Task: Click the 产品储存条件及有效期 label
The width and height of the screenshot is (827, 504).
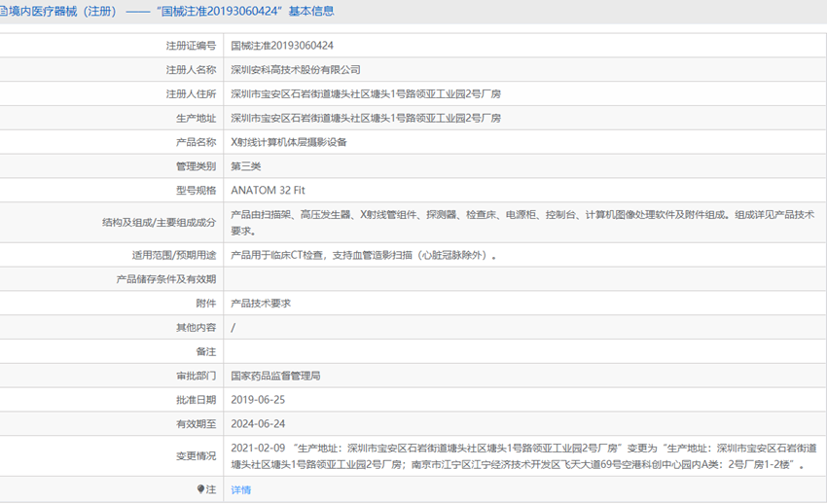Action: tap(166, 279)
